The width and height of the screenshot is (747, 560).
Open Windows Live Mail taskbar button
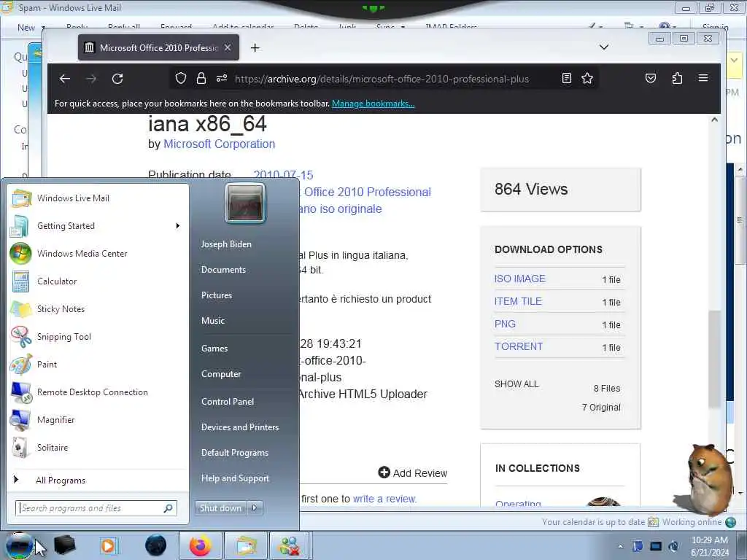tap(245, 545)
